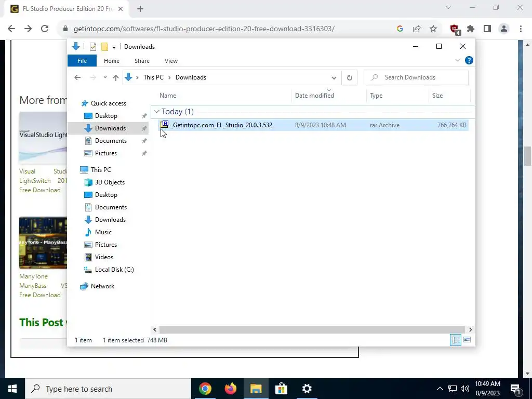Bookmark this page with star icon

(x=433, y=29)
